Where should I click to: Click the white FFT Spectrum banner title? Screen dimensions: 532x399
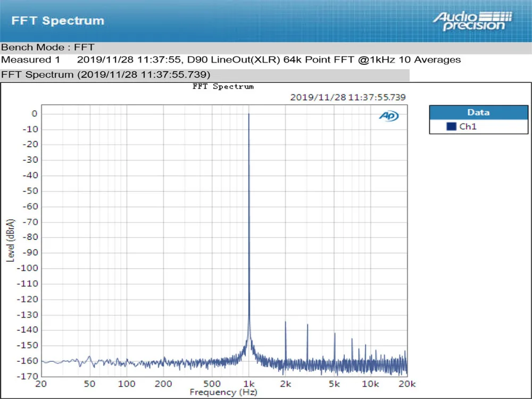click(x=57, y=21)
